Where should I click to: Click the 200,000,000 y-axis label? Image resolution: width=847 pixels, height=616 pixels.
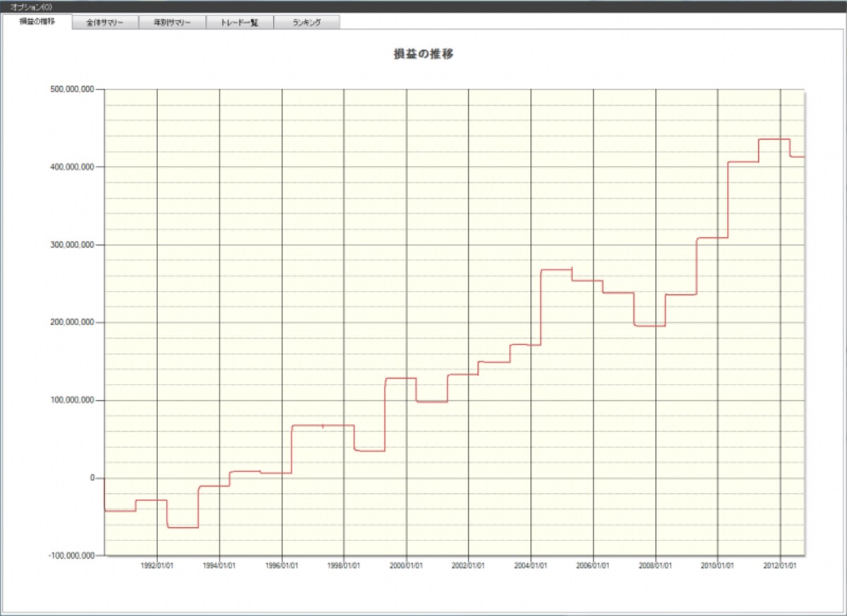tap(72, 322)
